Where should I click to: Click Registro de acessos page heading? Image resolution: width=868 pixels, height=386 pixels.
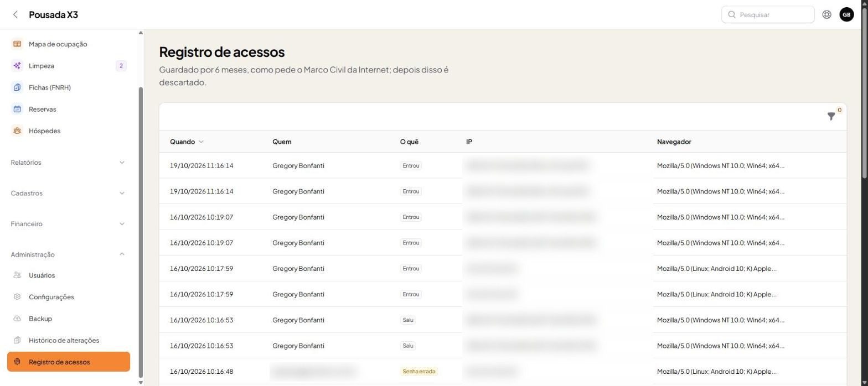click(222, 52)
